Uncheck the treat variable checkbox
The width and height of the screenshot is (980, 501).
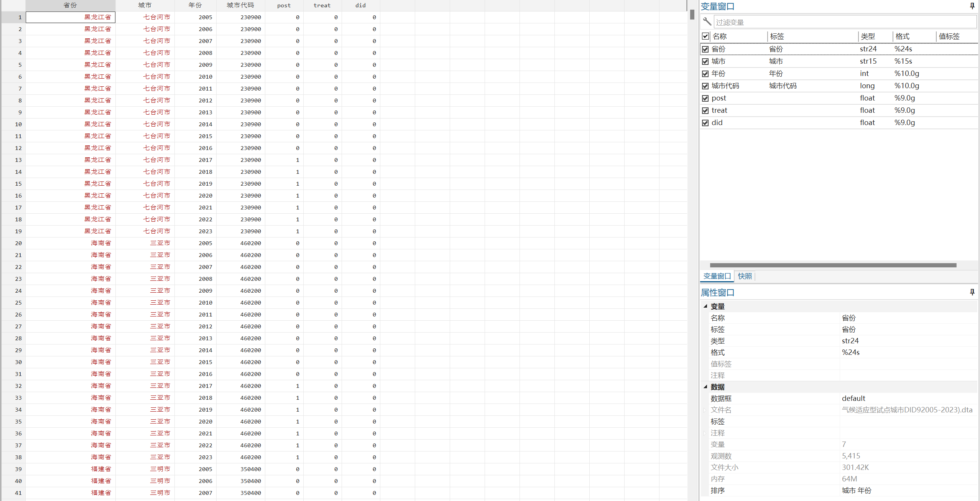[x=705, y=110]
